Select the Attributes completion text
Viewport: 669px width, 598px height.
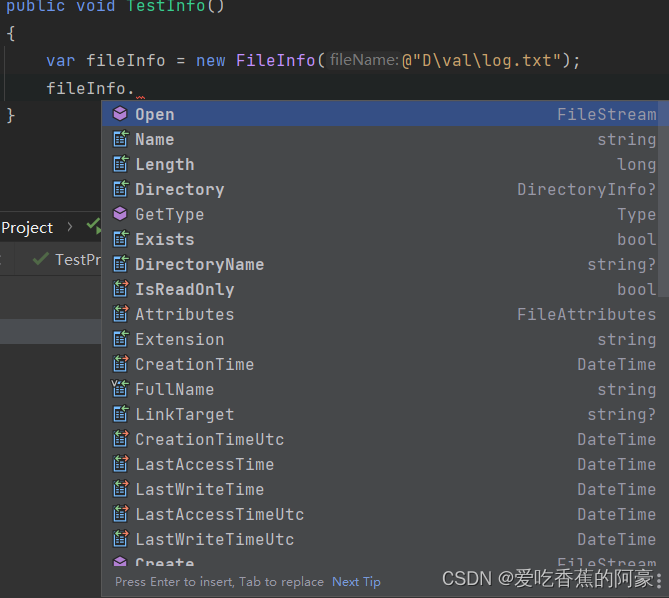click(185, 314)
